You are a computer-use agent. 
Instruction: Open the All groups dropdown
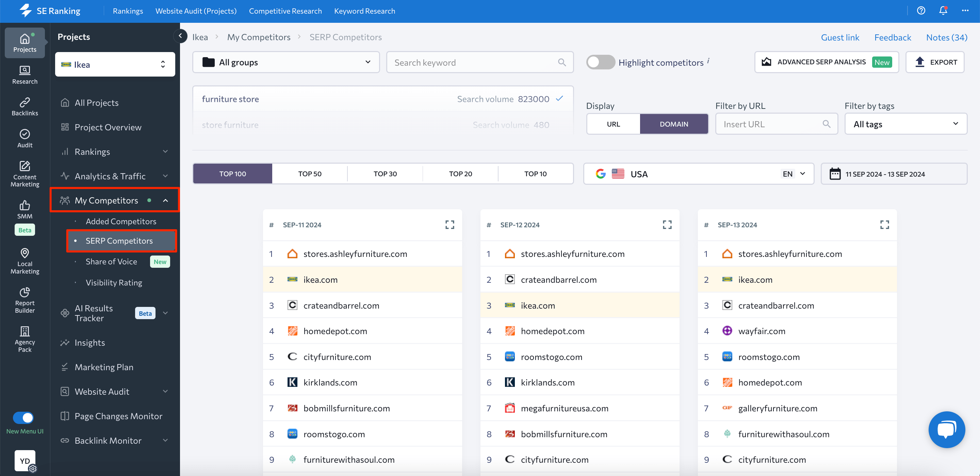286,62
